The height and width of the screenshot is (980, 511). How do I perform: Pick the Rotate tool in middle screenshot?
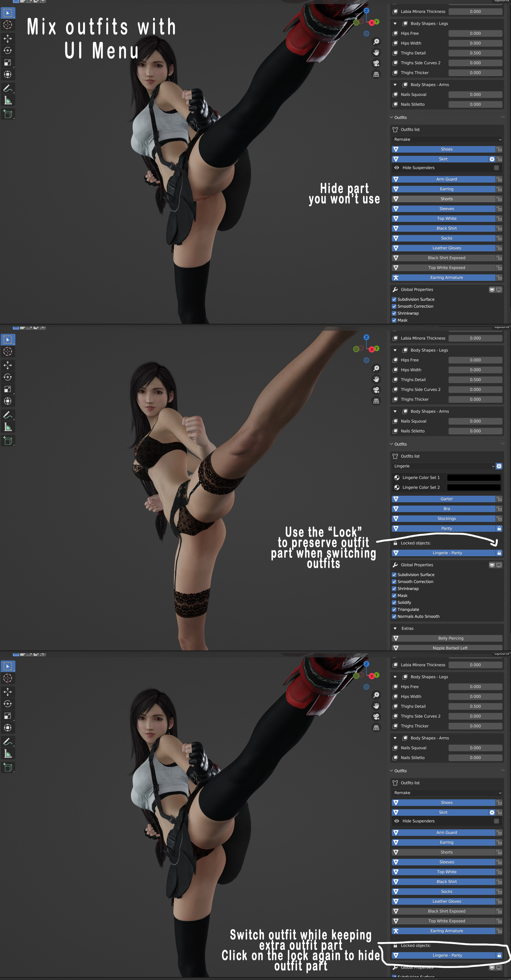(8, 377)
